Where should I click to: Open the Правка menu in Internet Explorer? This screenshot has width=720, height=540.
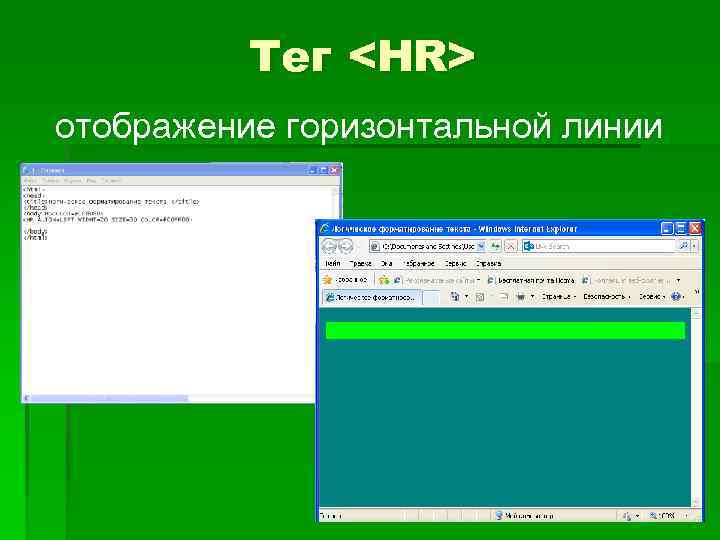coord(360,264)
